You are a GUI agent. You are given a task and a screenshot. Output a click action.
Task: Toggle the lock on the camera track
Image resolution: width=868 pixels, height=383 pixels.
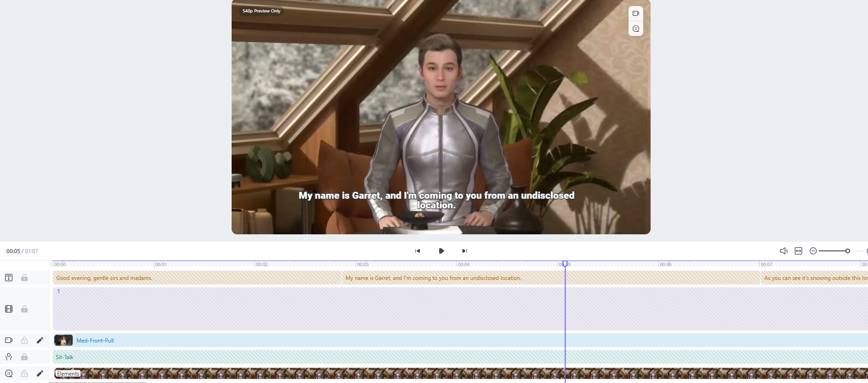pyautogui.click(x=24, y=340)
